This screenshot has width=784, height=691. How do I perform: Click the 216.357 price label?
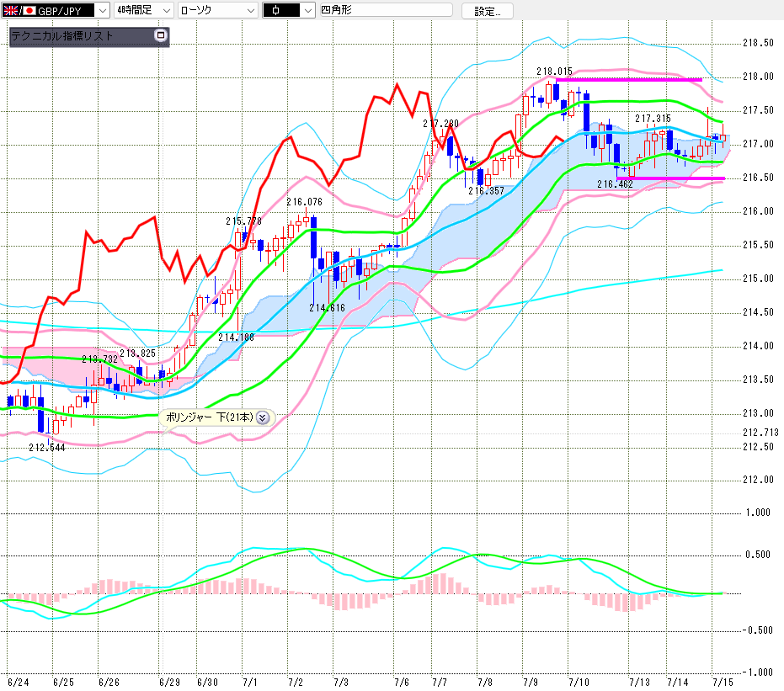(486, 191)
